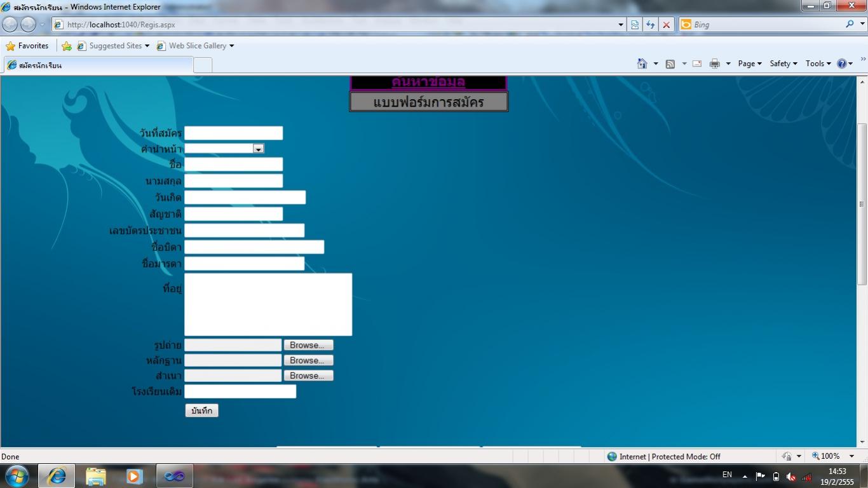Click the บันทึก save button
This screenshot has height=488, width=868.
[201, 410]
